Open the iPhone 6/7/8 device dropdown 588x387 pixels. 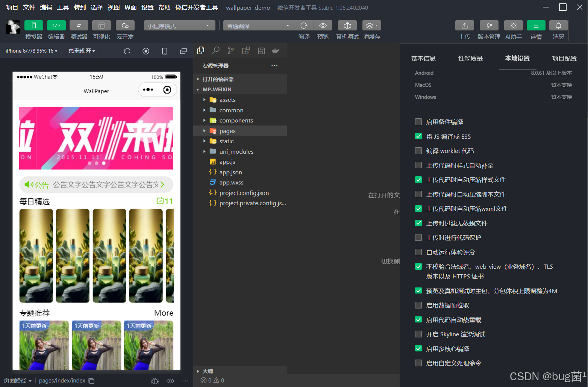(x=32, y=51)
